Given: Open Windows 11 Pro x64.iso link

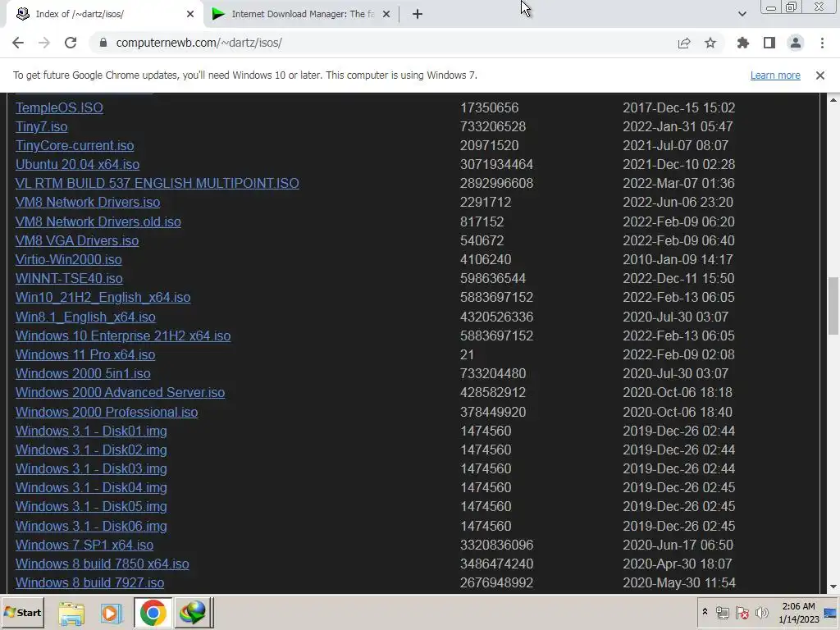Looking at the screenshot, I should [85, 354].
